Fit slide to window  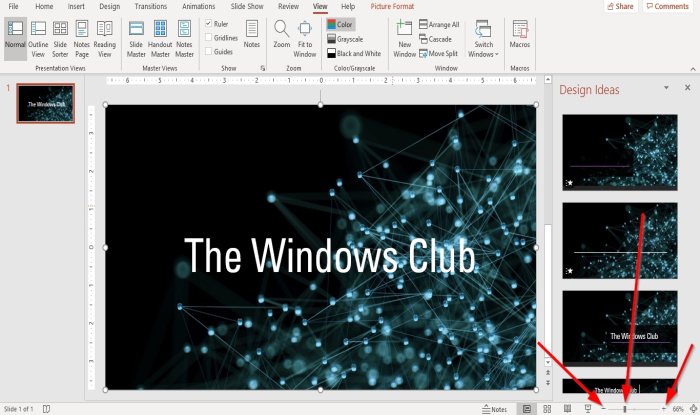(x=305, y=39)
